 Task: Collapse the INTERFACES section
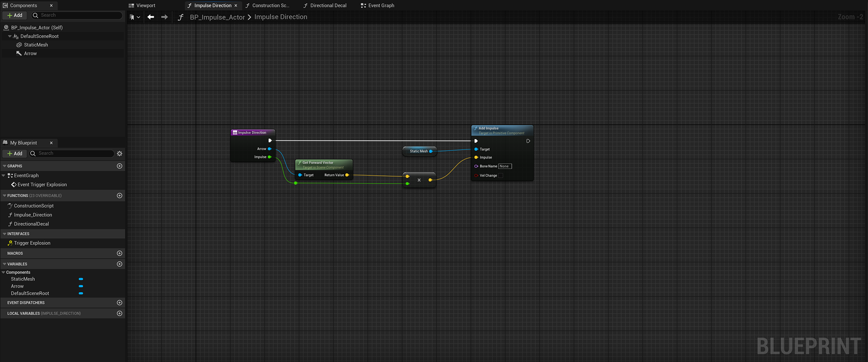(x=5, y=234)
